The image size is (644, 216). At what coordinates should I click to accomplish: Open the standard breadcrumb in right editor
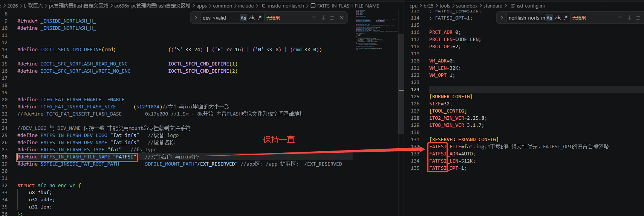coord(493,6)
